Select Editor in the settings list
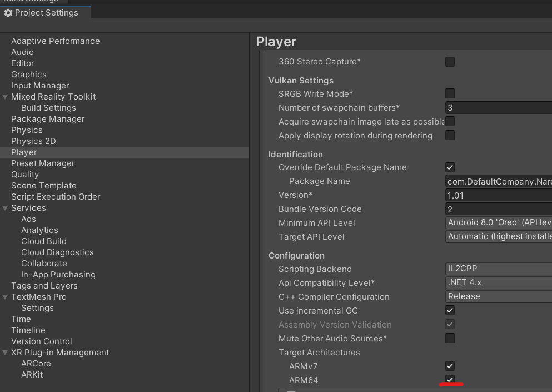This screenshot has width=552, height=392. click(x=23, y=63)
